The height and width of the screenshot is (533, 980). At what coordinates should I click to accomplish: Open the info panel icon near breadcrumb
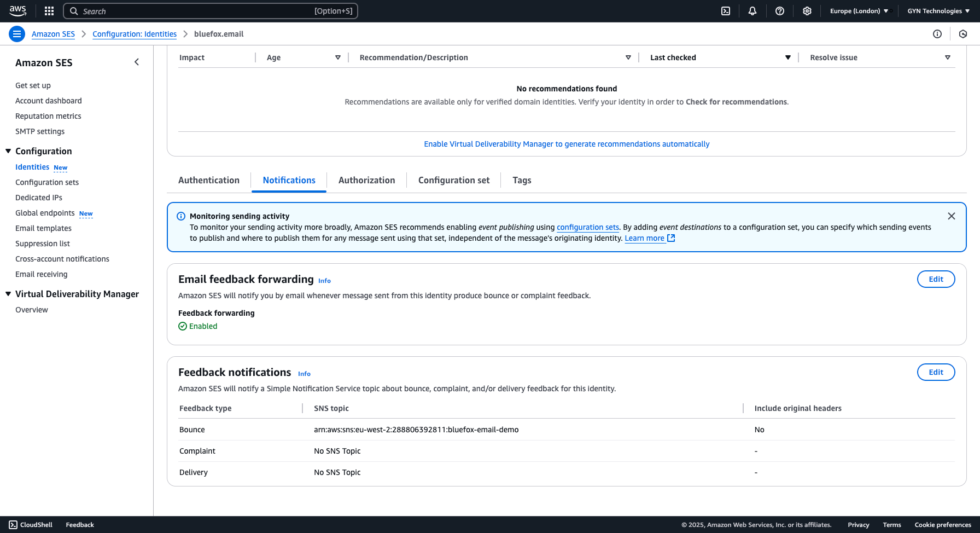pyautogui.click(x=937, y=34)
